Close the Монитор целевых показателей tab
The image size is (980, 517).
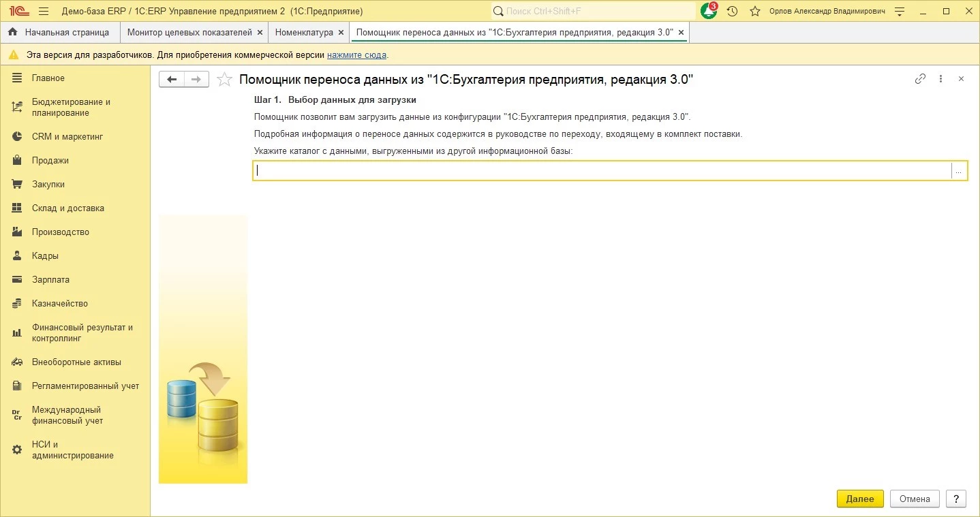260,33
